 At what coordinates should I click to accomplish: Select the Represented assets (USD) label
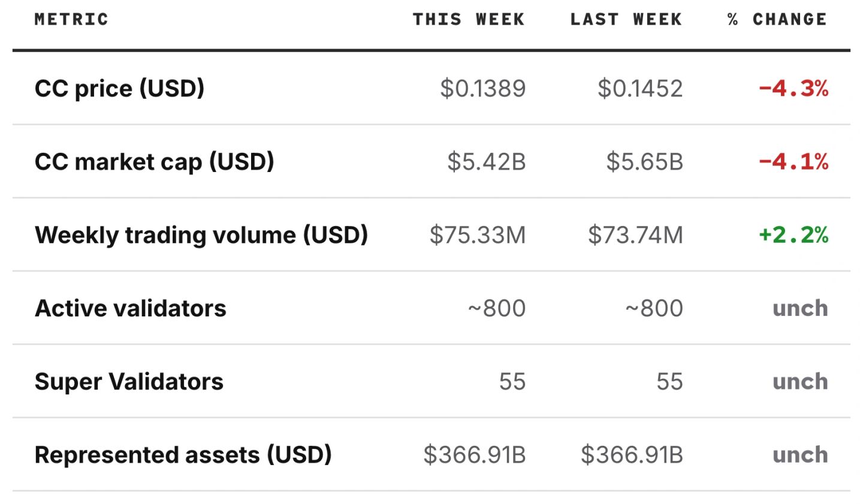183,455
